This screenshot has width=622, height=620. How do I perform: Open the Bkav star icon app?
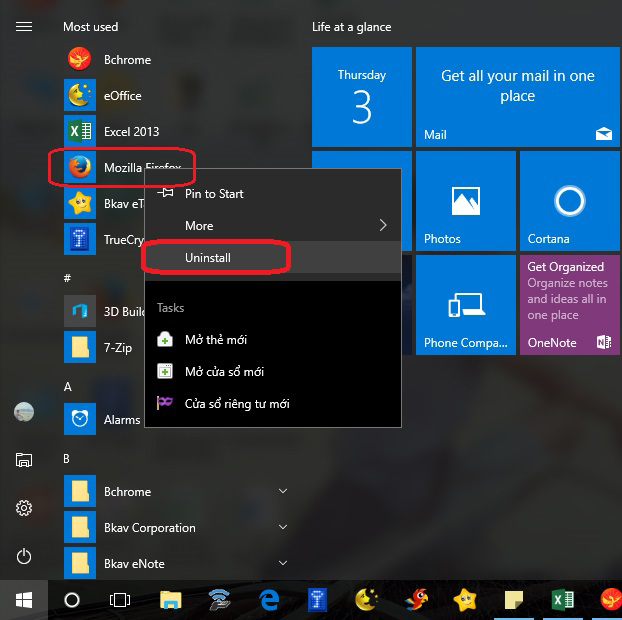[x=80, y=203]
